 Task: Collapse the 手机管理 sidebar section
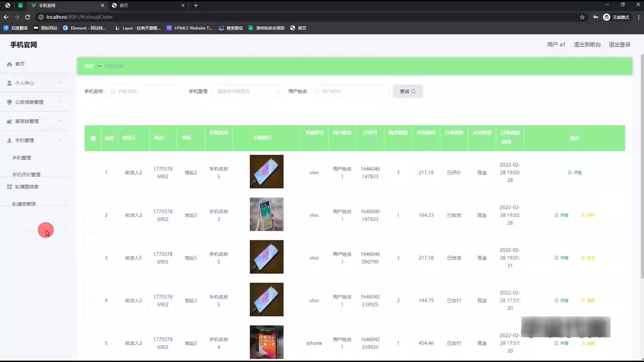(x=61, y=140)
